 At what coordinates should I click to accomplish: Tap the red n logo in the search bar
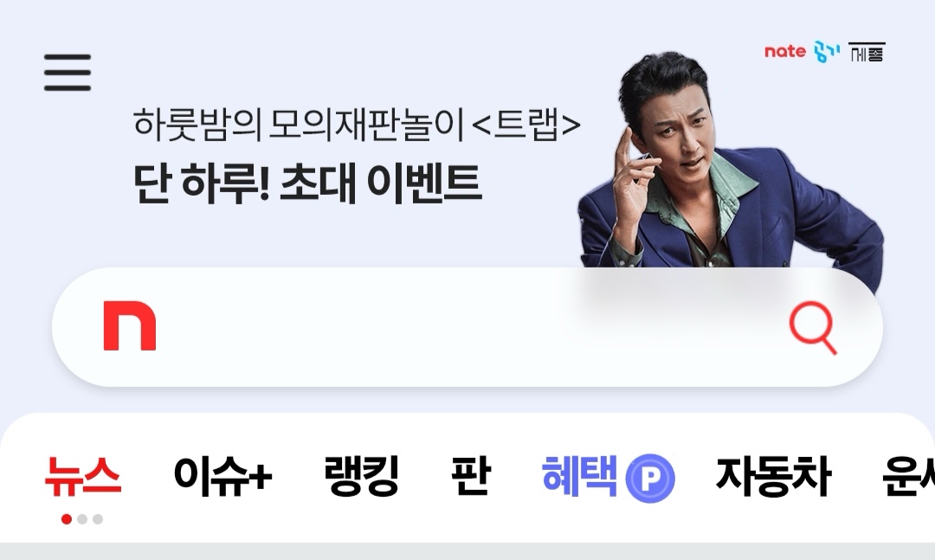(129, 325)
